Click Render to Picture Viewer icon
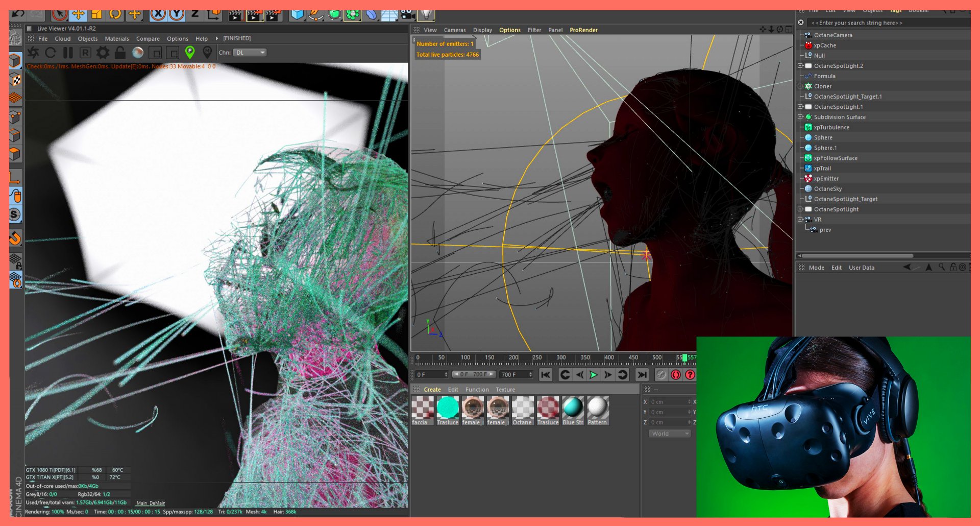Image resolution: width=980 pixels, height=526 pixels. [x=255, y=15]
